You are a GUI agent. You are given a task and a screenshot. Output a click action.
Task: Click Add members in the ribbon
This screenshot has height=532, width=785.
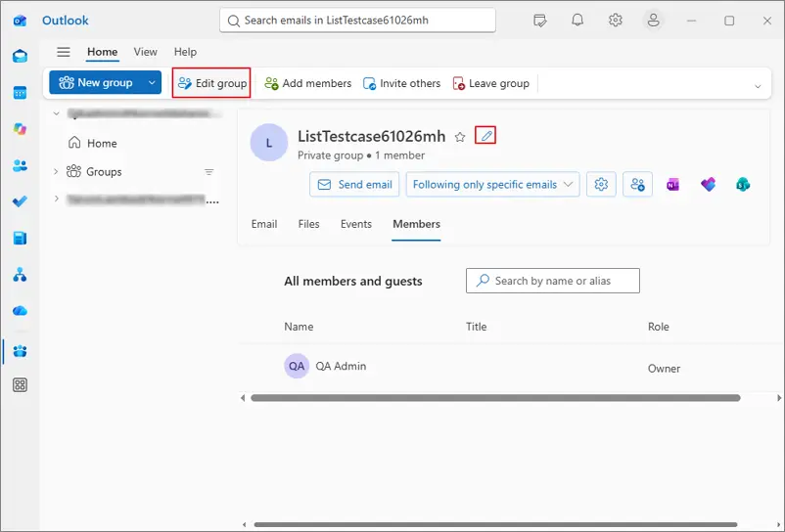click(x=308, y=83)
